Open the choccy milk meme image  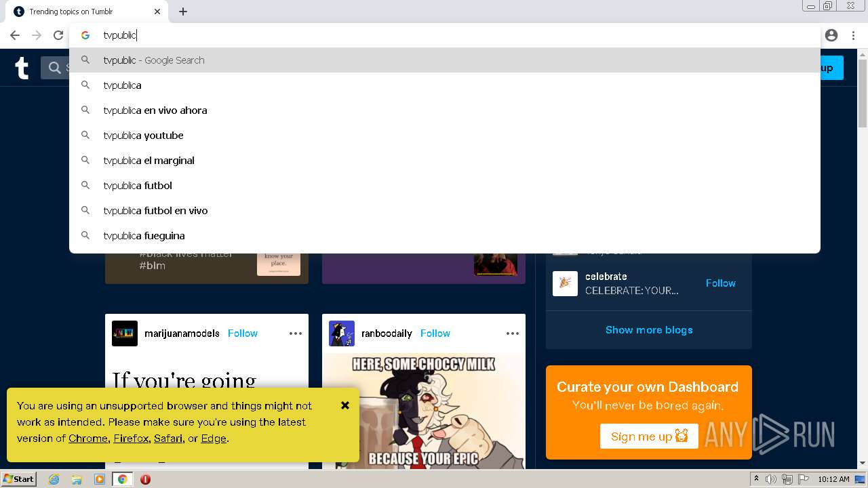424,411
